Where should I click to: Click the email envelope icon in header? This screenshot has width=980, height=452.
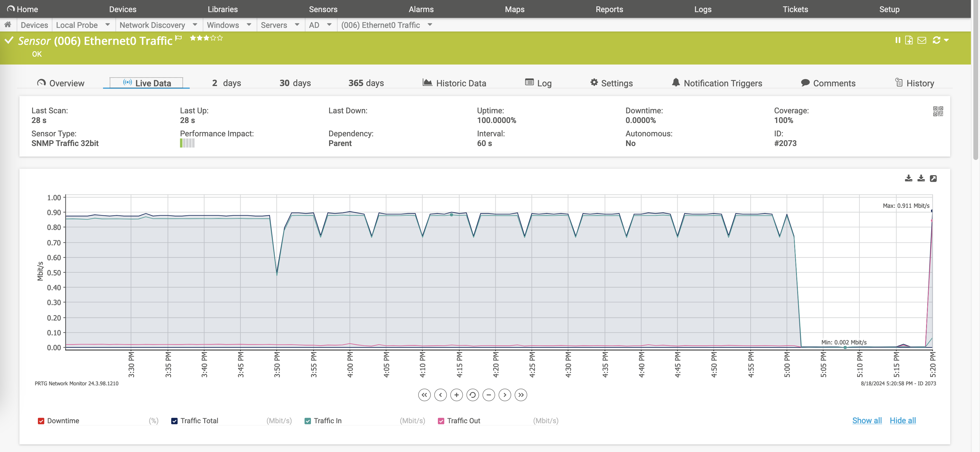click(922, 40)
